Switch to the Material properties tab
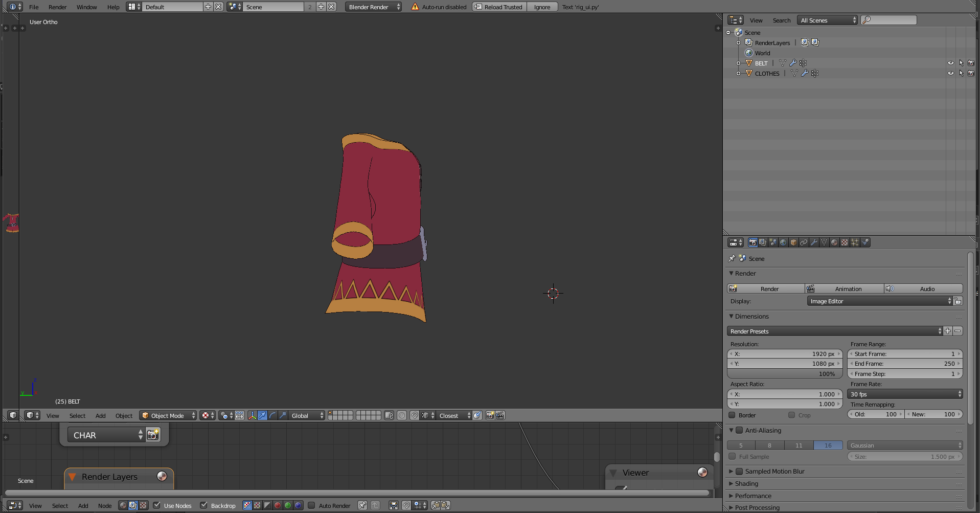Screen dimensions: 980x513 [x=834, y=242]
